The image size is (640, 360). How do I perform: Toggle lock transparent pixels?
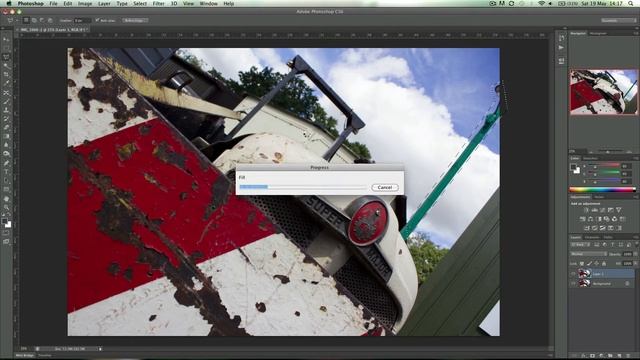582,264
